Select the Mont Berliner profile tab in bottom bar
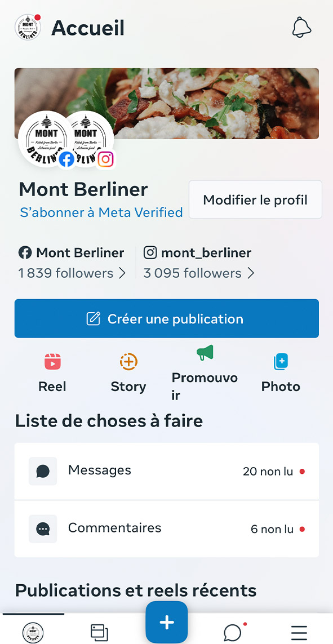The image size is (333, 644). point(33,632)
